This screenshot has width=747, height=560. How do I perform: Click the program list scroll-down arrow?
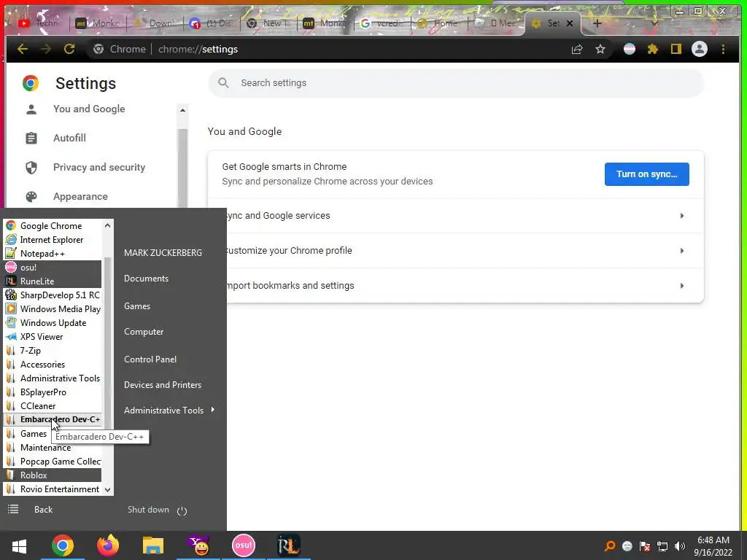coord(108,489)
